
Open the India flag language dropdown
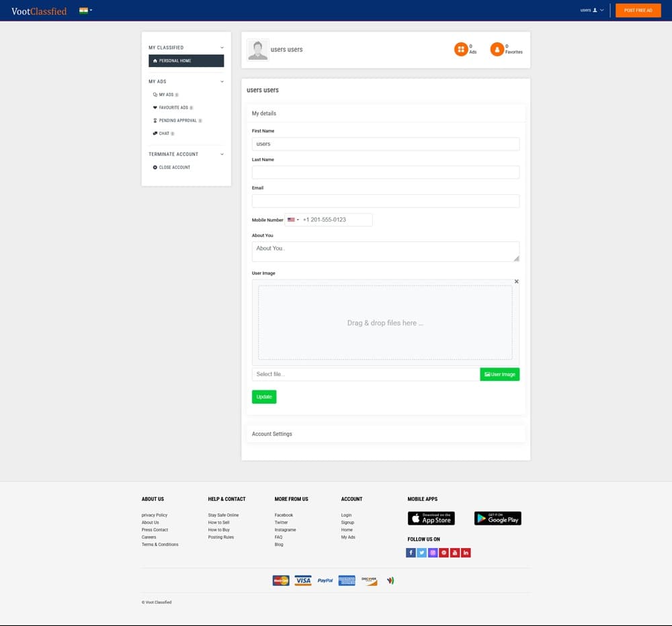click(x=85, y=10)
